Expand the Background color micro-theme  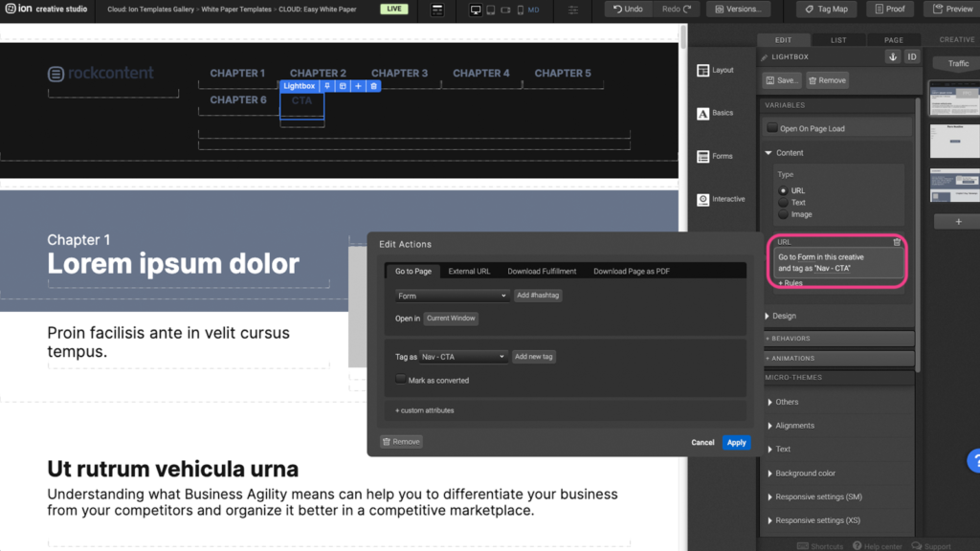tap(805, 473)
